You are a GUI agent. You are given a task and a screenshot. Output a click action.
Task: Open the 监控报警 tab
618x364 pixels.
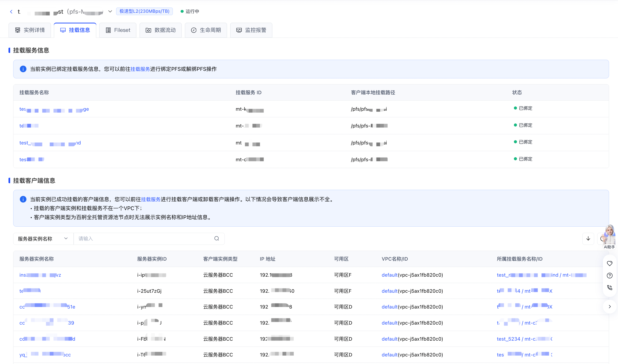coord(251,30)
